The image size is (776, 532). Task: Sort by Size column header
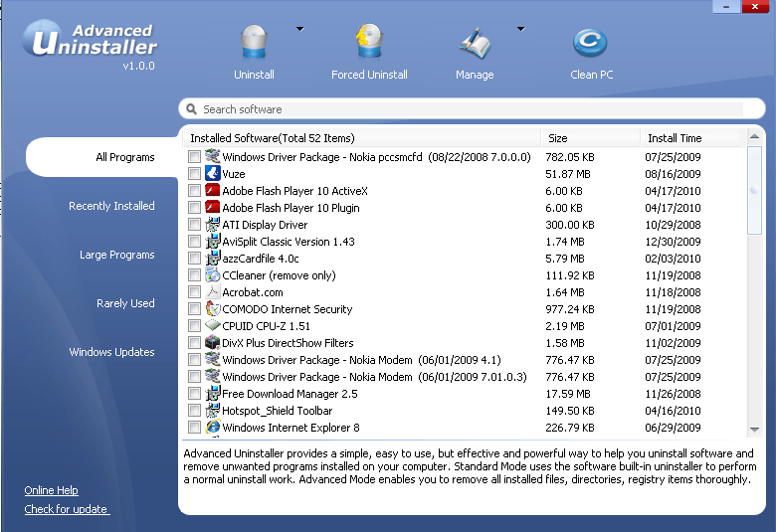click(x=591, y=138)
